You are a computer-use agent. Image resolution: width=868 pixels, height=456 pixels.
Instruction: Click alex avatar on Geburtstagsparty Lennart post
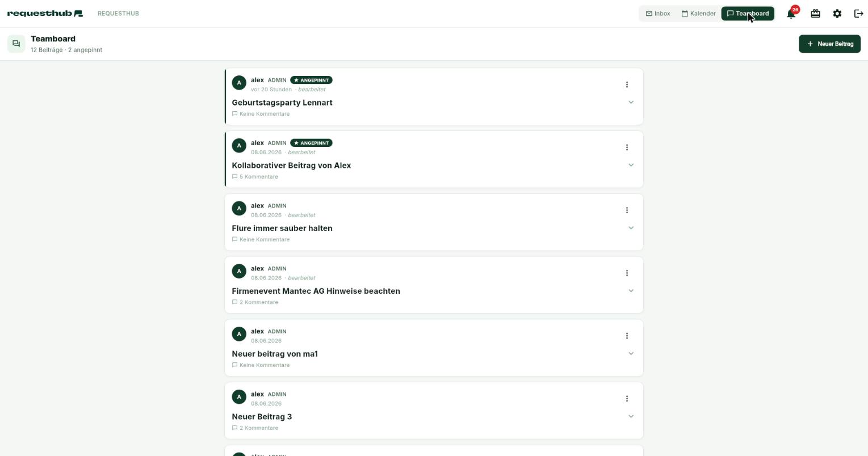[239, 83]
